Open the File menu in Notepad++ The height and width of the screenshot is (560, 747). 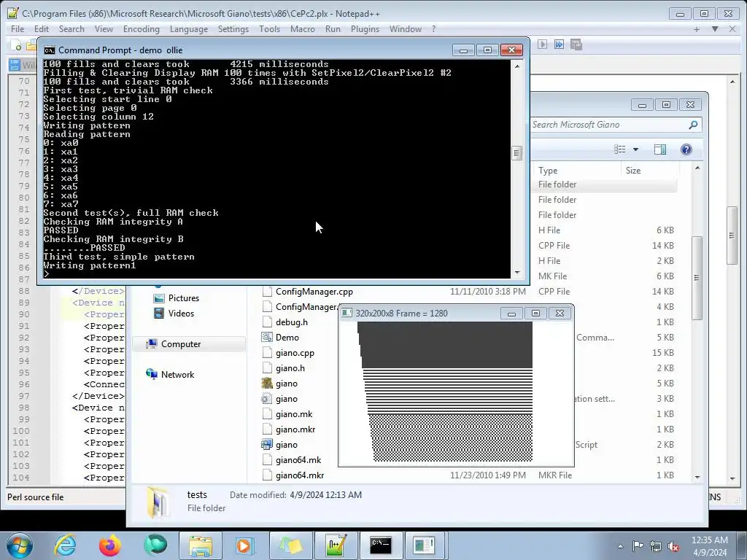click(x=18, y=29)
